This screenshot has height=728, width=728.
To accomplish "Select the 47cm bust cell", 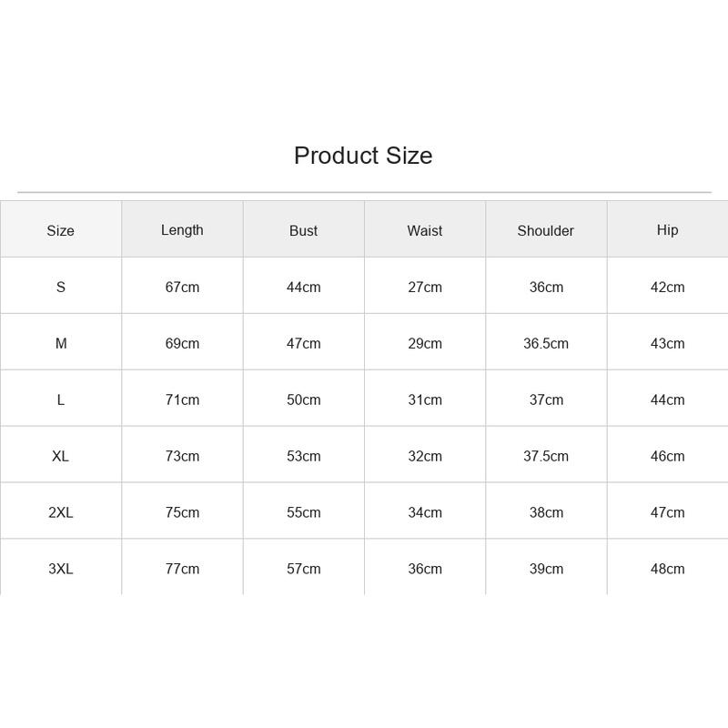I will pyautogui.click(x=303, y=344).
